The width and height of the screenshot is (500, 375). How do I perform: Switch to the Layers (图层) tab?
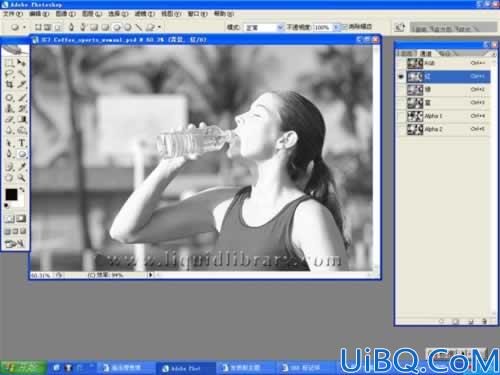click(x=406, y=53)
